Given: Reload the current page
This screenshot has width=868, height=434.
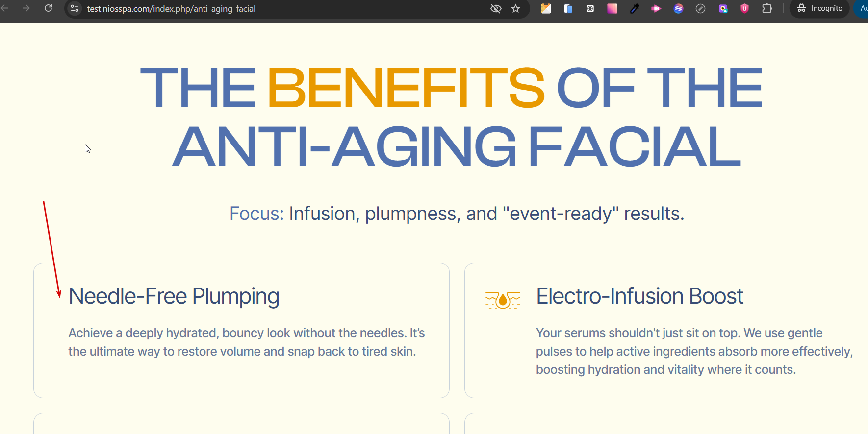Looking at the screenshot, I should 48,8.
